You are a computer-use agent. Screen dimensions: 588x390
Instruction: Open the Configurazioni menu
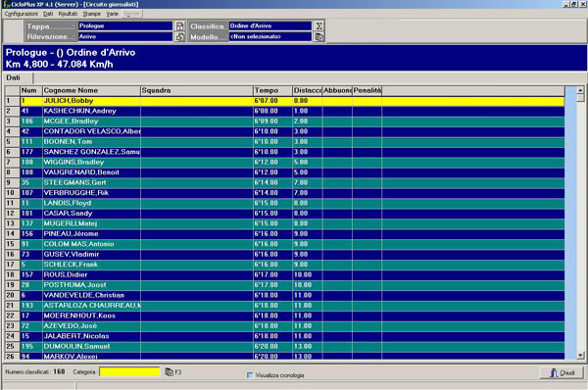tap(21, 14)
